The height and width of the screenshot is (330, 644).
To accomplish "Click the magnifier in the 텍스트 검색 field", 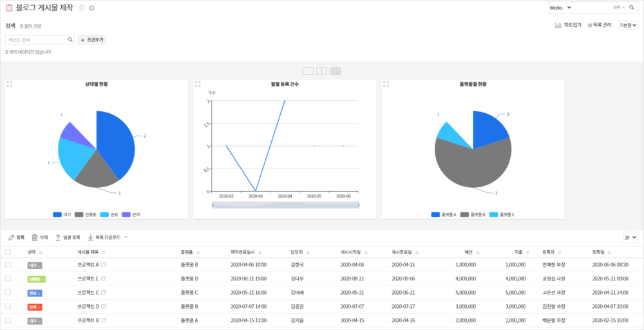I will [70, 40].
